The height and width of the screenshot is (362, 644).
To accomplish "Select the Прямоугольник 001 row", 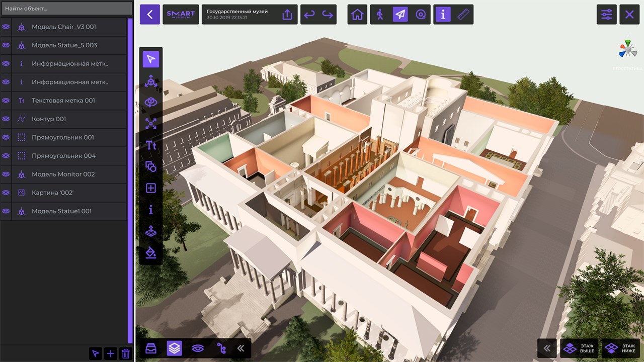I will coord(63,137).
